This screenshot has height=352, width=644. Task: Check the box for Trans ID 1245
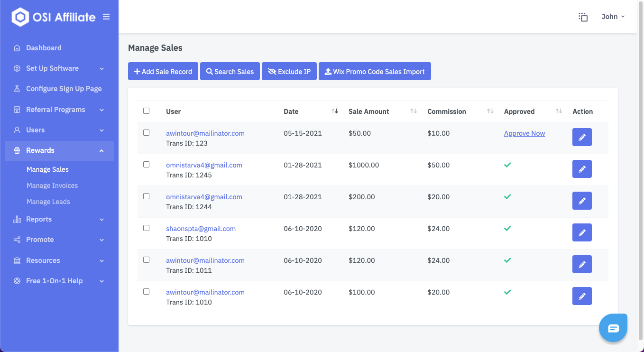pos(146,165)
